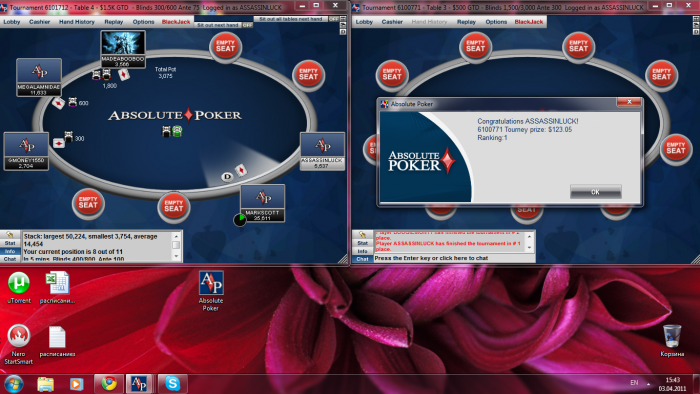Click Absolute Poker taskbar button
700x394 pixels.
(140, 384)
